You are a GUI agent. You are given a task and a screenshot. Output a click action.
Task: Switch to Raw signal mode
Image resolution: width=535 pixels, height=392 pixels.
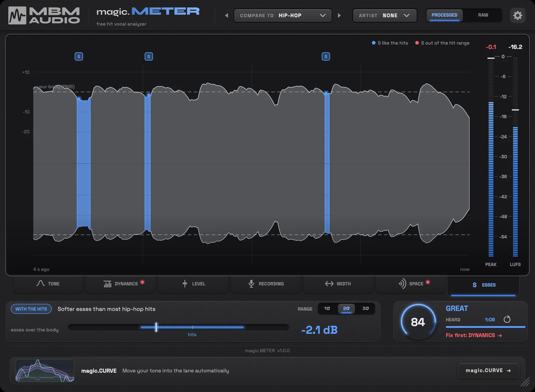tap(483, 15)
